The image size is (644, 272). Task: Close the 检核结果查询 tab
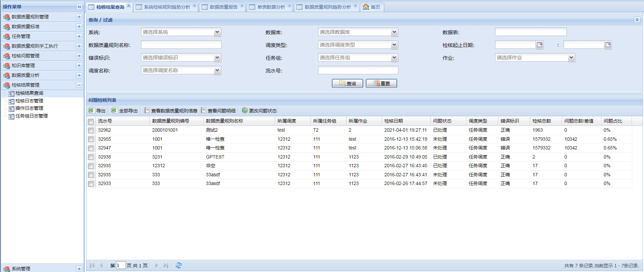pos(129,5)
